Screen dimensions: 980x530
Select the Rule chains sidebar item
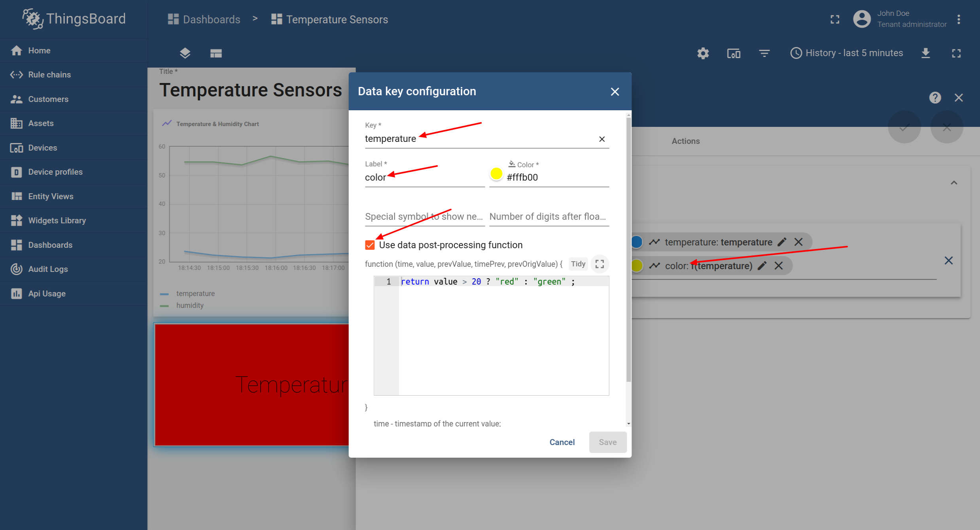50,74
